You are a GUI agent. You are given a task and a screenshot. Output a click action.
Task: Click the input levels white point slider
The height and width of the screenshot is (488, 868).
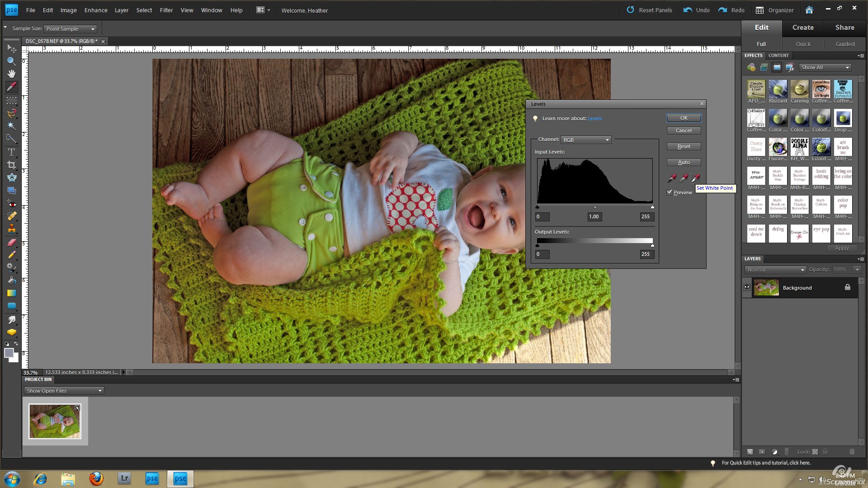click(652, 207)
